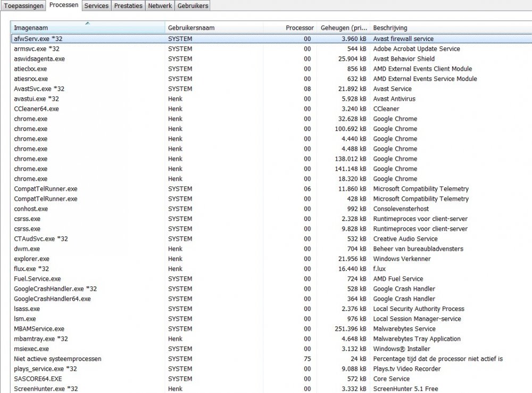Open the Services tab
532x393 pixels.
click(96, 5)
